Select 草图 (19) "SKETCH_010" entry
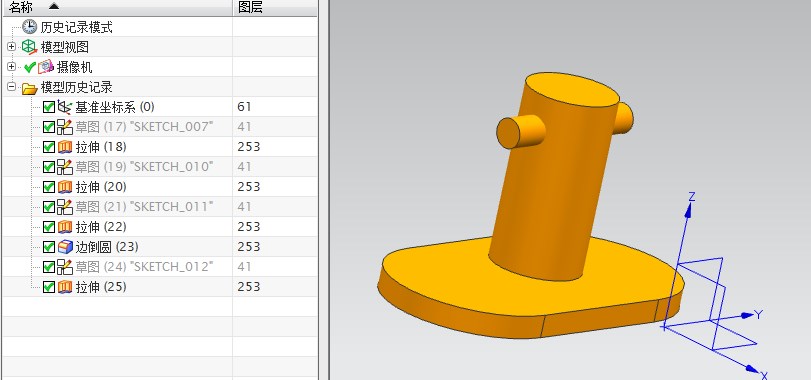 [144, 167]
